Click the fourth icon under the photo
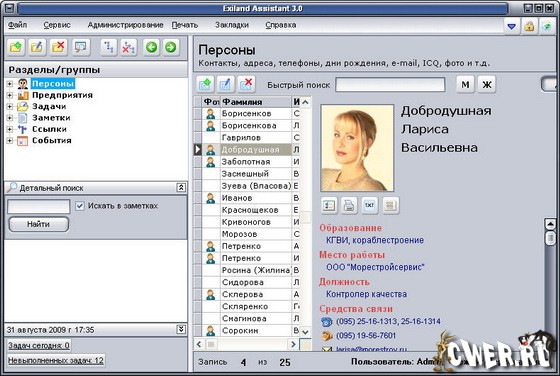Screen dimensions: 560x376 (390, 205)
